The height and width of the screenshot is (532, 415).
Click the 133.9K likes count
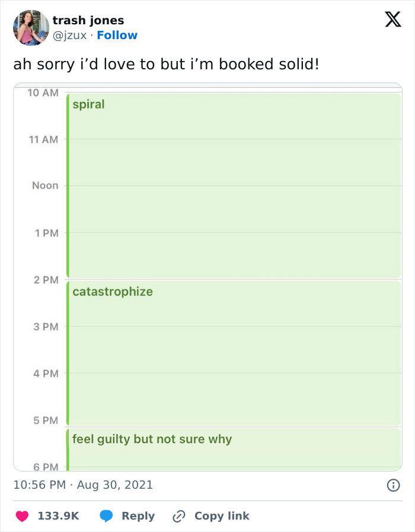(x=58, y=516)
